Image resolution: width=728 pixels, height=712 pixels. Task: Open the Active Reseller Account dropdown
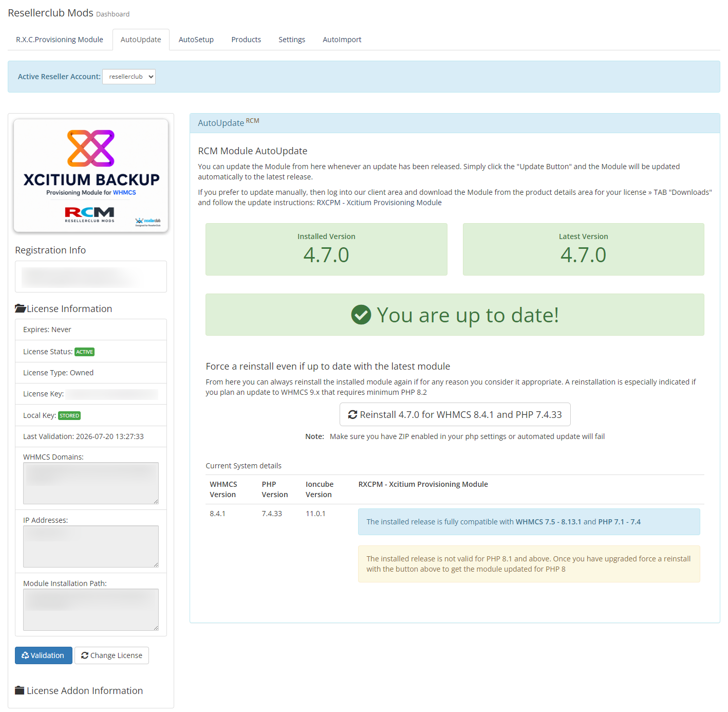tap(129, 77)
